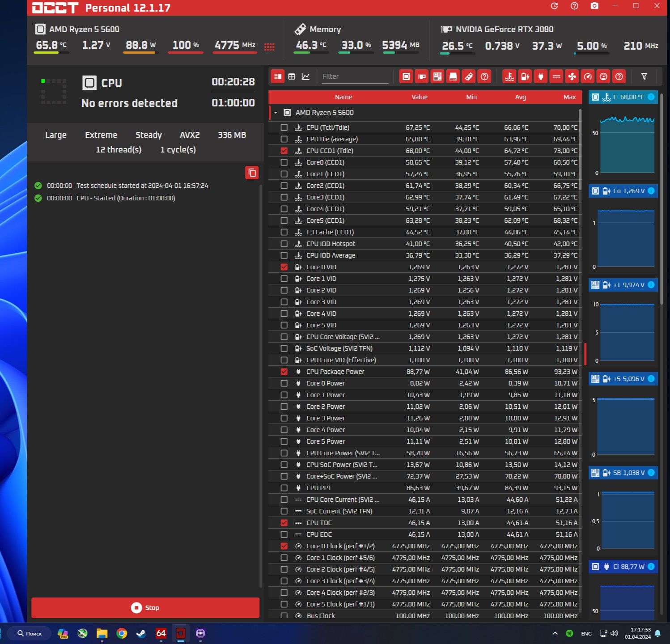Check the L3 Cache (CCD1) checkbox
The width and height of the screenshot is (670, 644).
pos(284,232)
